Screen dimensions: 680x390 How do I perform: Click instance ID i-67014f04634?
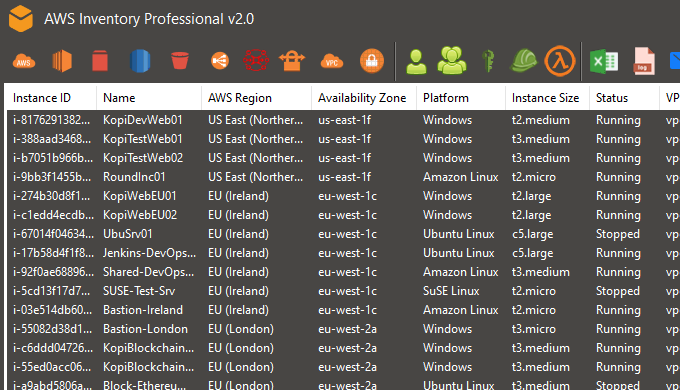pos(53,234)
